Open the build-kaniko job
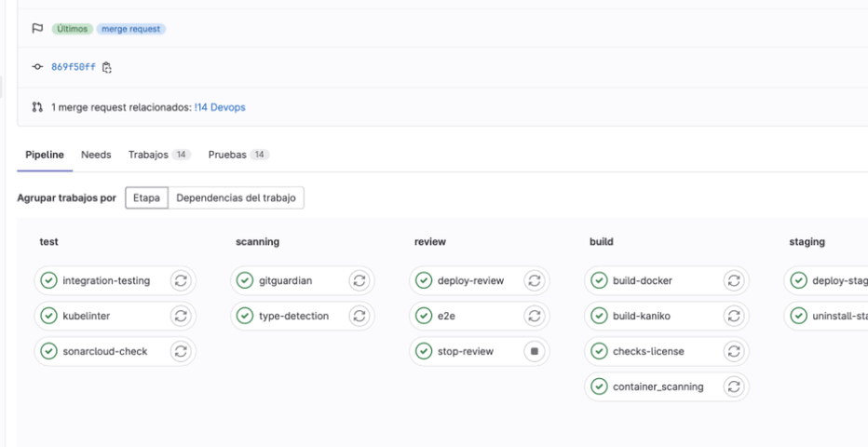868x447 pixels. [642, 316]
